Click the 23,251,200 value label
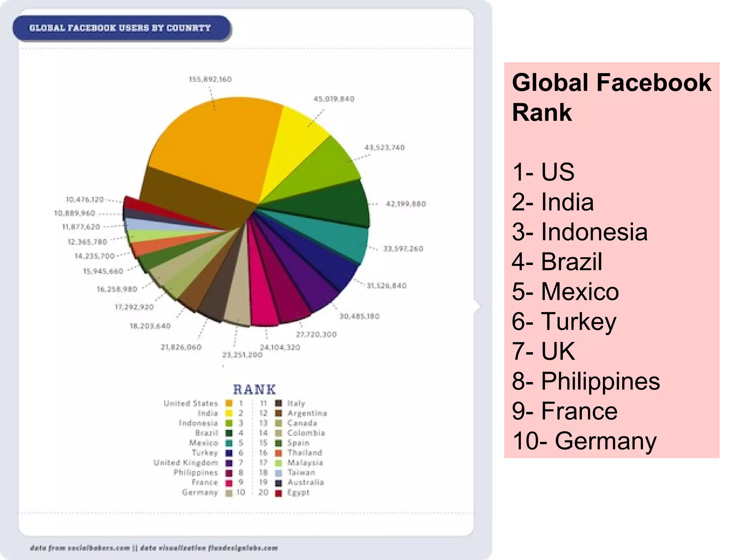Viewport: 747px width, 560px height. [x=242, y=355]
